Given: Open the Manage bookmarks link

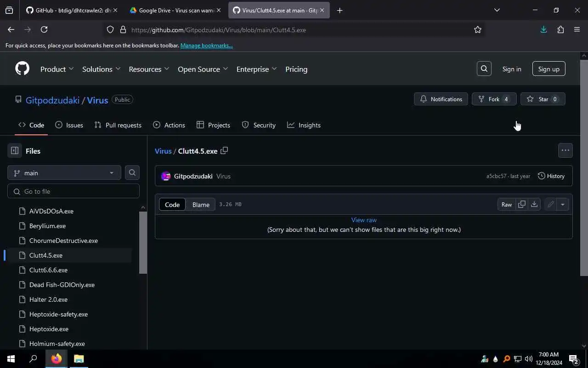Looking at the screenshot, I should point(206,46).
